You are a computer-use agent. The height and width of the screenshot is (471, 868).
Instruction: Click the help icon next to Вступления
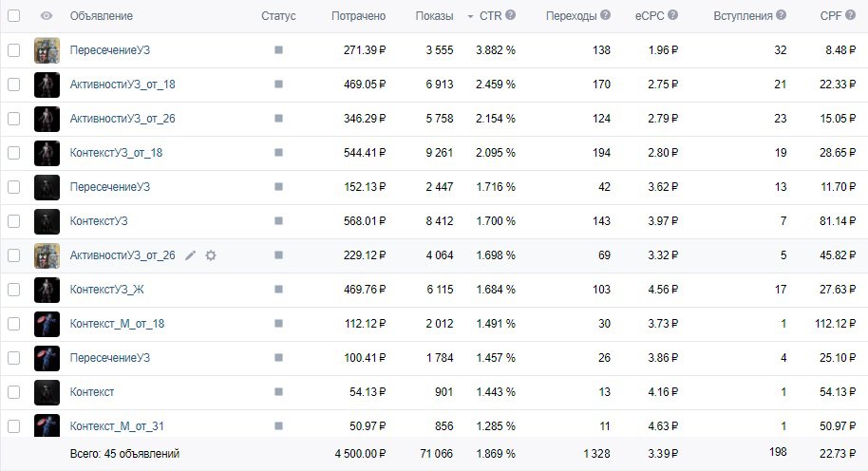[781, 15]
